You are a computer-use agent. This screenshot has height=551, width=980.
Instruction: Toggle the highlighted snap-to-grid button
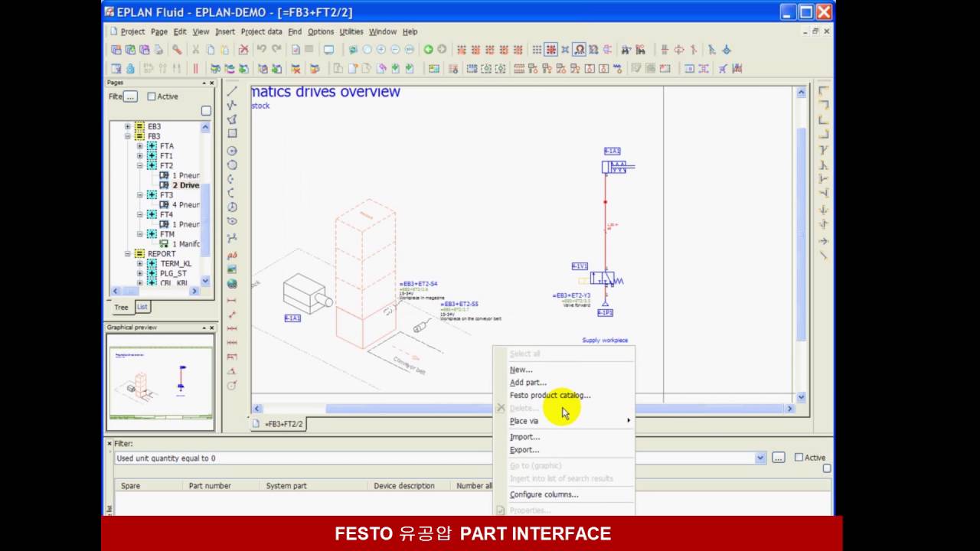(550, 50)
